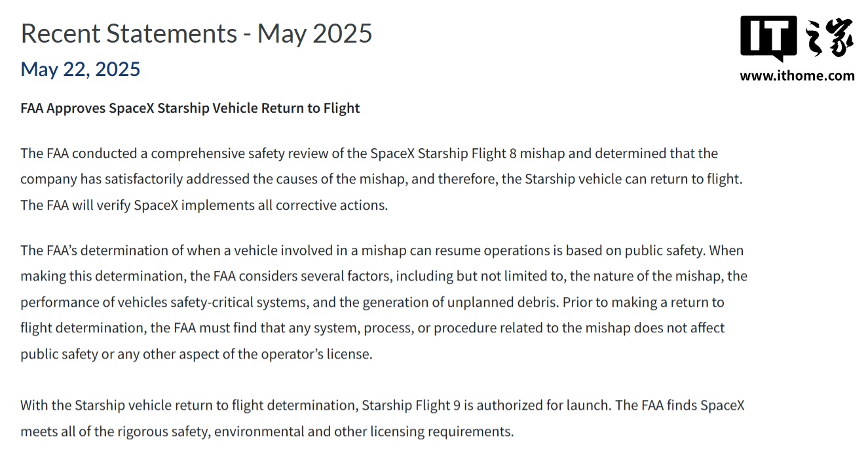Click the black IT logo icon
Screen dimensions: 868x453
click(x=768, y=39)
